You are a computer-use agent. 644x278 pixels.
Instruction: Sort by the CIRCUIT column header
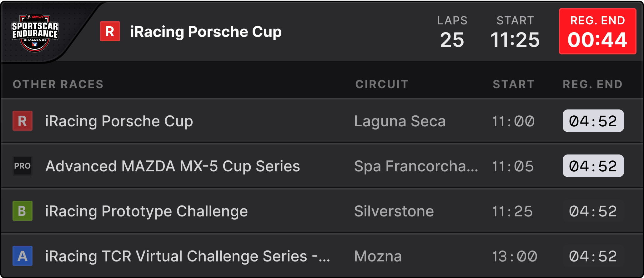pos(382,84)
